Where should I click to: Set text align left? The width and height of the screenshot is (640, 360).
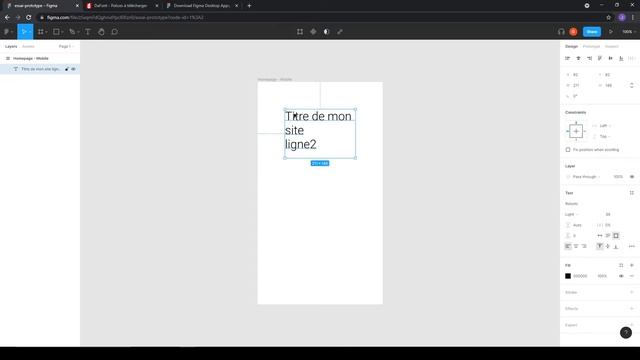click(x=568, y=246)
